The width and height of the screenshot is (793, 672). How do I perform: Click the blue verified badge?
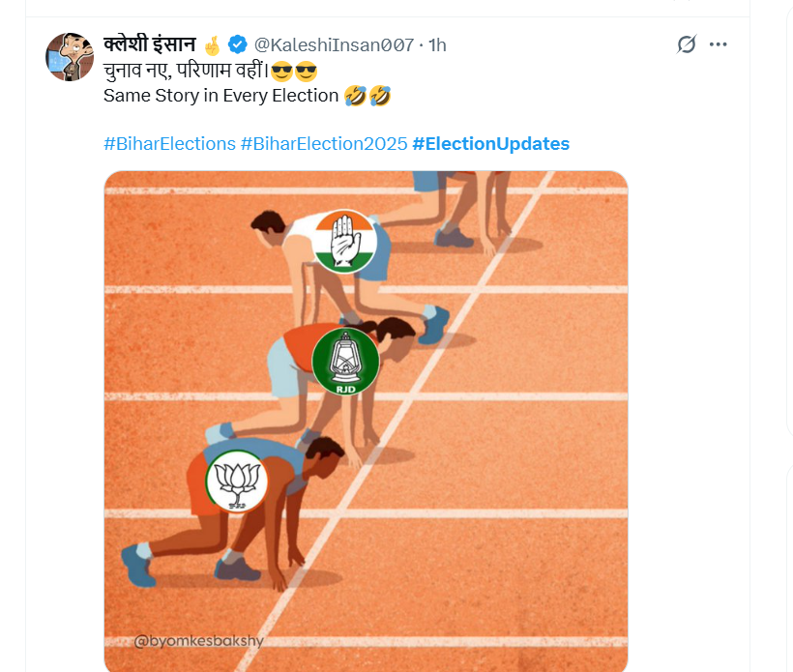click(x=238, y=44)
